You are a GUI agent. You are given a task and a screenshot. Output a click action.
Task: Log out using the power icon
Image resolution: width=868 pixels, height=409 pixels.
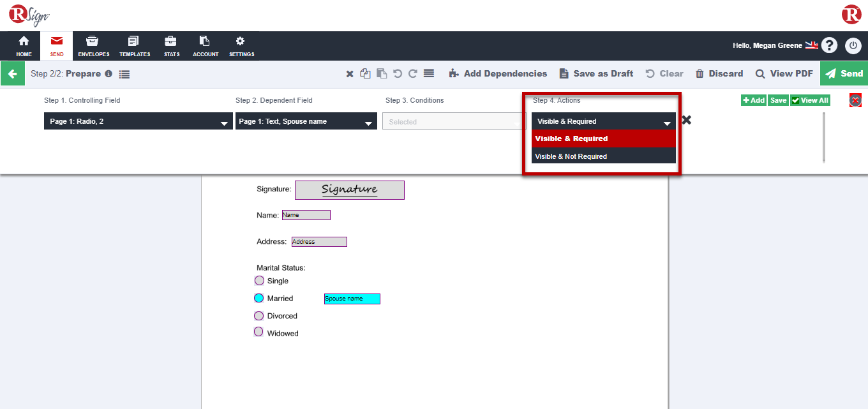click(853, 45)
